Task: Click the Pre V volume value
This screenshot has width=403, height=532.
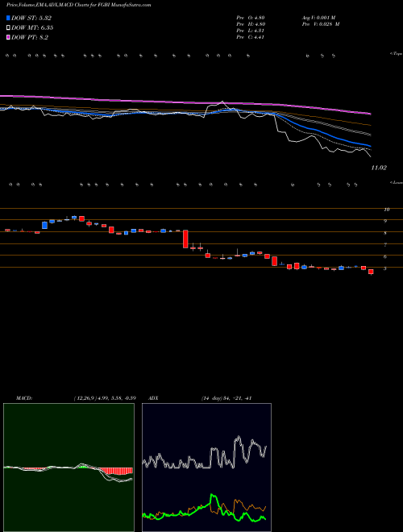Action: pyautogui.click(x=321, y=24)
